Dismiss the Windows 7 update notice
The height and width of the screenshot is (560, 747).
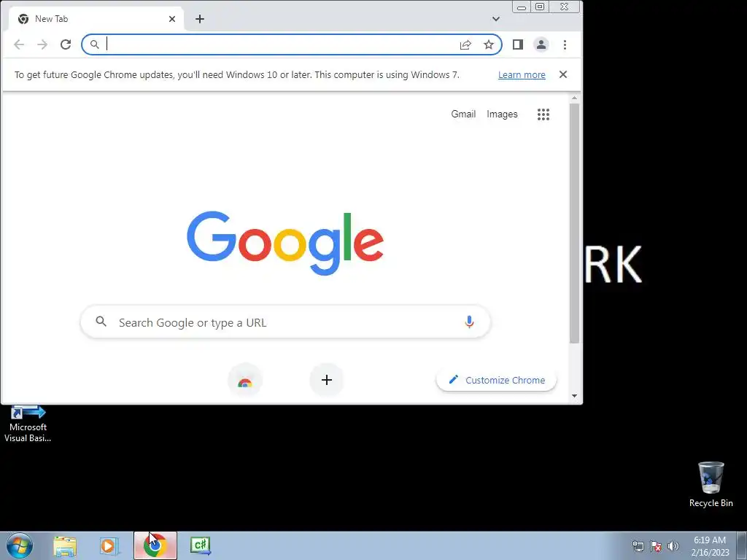point(563,74)
